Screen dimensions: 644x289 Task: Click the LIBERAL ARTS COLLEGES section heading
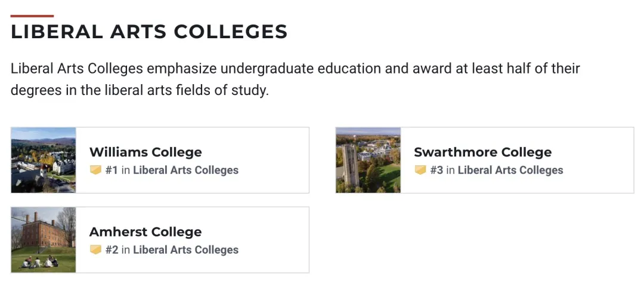click(x=149, y=32)
